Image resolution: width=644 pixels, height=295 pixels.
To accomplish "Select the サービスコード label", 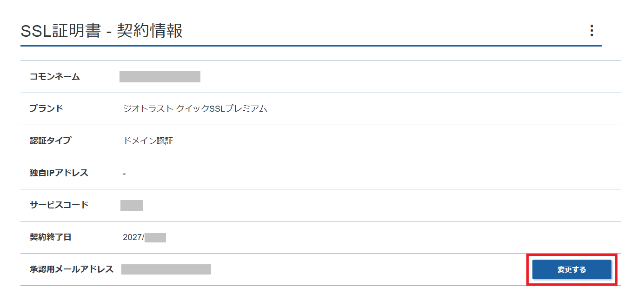I will (59, 205).
